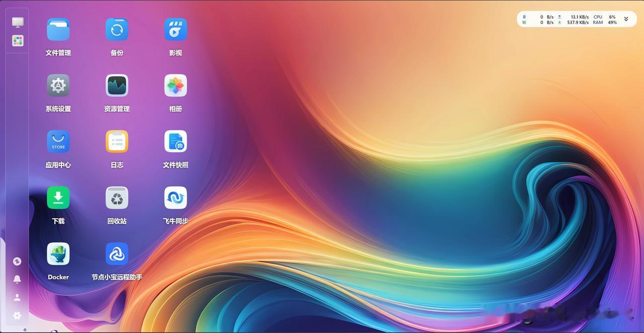
Task: Open the colorful app grid launcher
Action: pos(18,41)
